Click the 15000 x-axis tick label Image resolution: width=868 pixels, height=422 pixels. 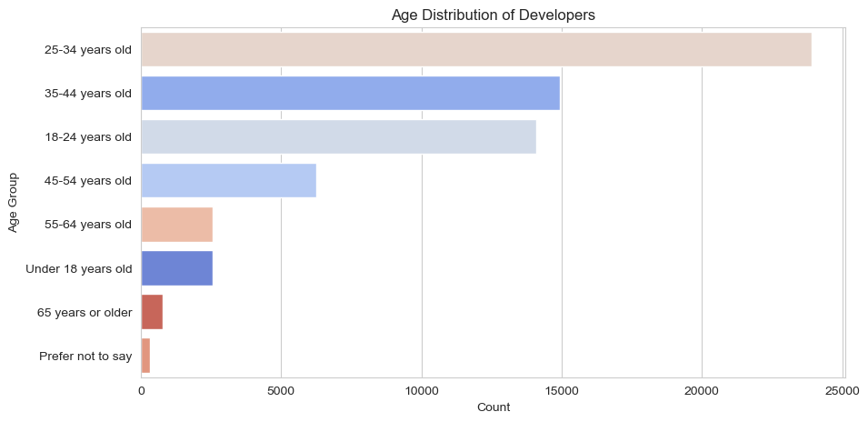click(x=562, y=390)
